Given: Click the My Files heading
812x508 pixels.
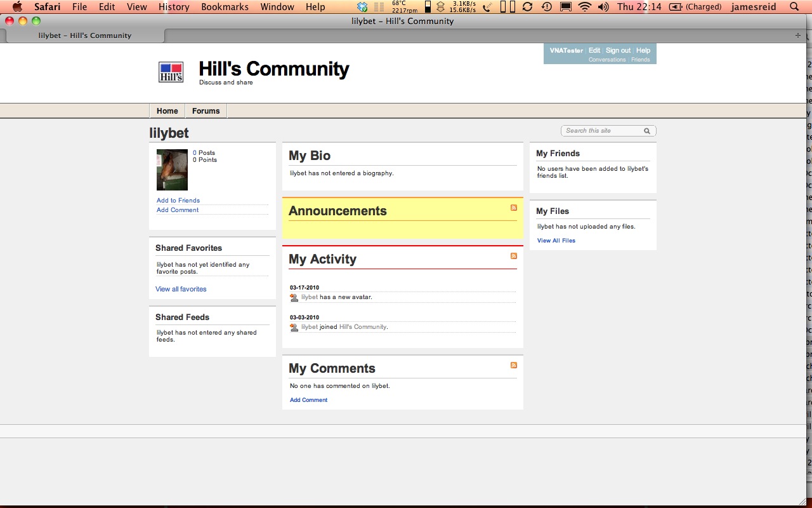Looking at the screenshot, I should click(553, 211).
